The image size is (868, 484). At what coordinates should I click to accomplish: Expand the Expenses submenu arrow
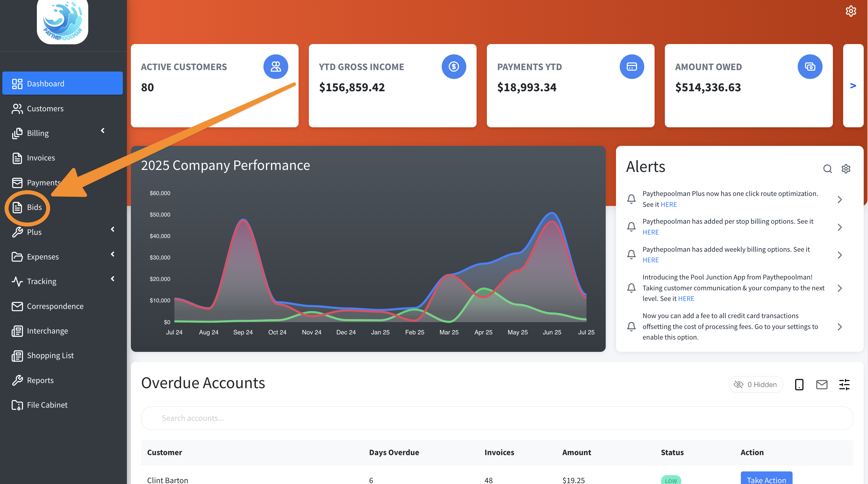[x=113, y=254]
